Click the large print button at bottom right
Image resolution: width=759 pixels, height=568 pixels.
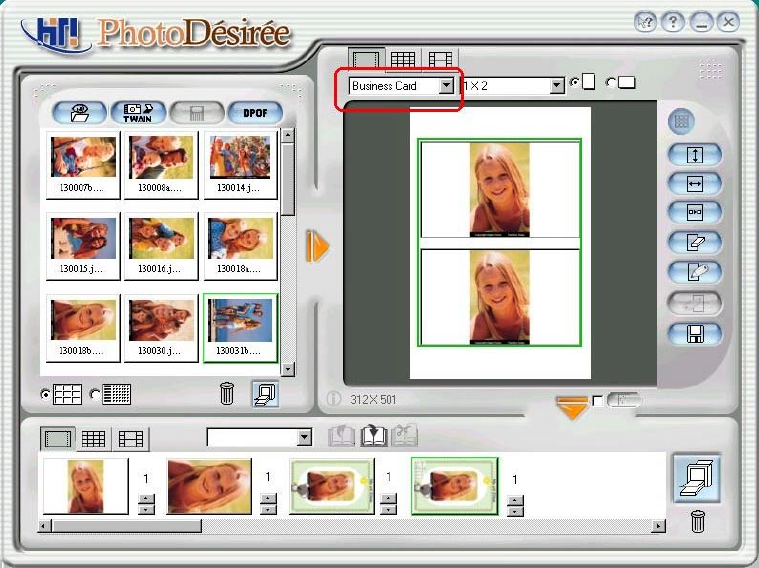pos(690,476)
